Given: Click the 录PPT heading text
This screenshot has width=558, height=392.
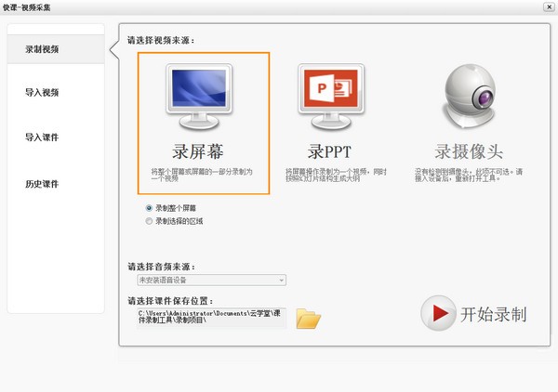Looking at the screenshot, I should [x=329, y=151].
